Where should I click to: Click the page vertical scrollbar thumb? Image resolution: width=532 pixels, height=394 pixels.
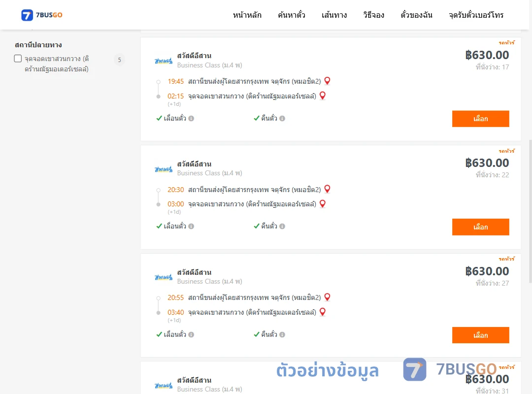pyautogui.click(x=531, y=211)
